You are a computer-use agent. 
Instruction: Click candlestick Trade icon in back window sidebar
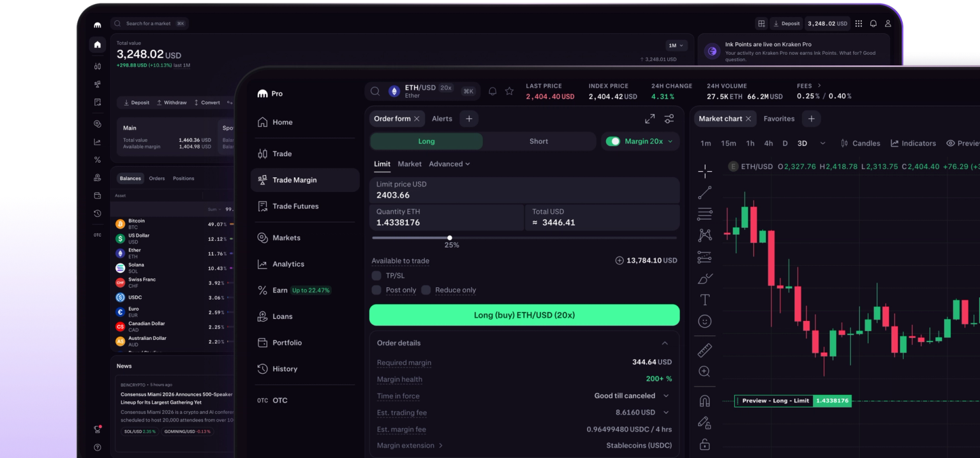[x=98, y=66]
